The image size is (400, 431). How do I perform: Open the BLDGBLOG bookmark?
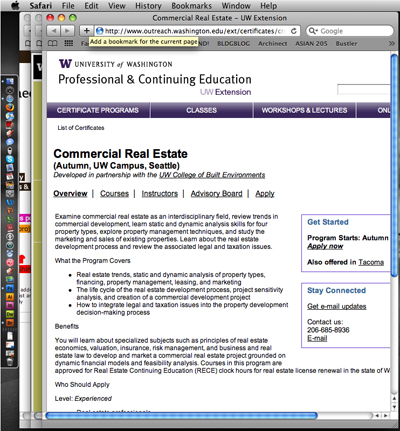pyautogui.click(x=234, y=44)
